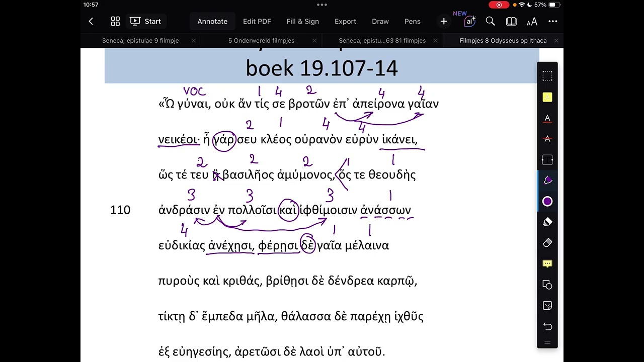Tap the word 'ἀνδράσιν'
The height and width of the screenshot is (362, 644).
point(184,210)
